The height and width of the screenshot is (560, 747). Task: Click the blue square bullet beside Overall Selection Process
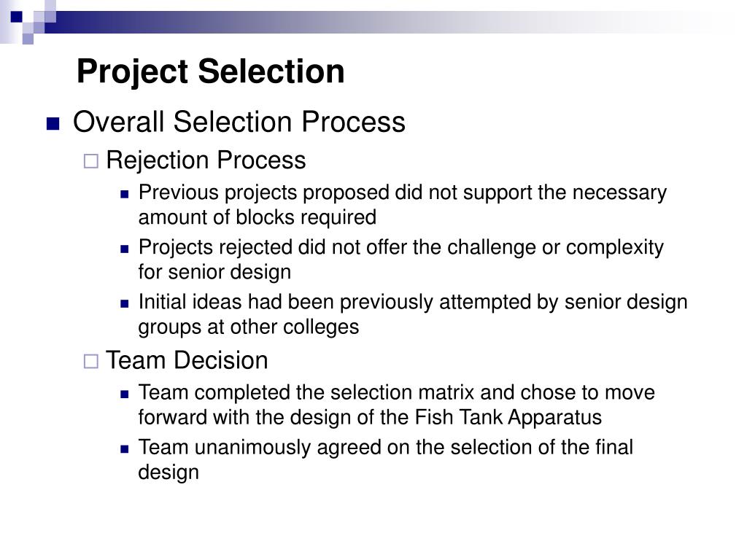click(x=53, y=124)
